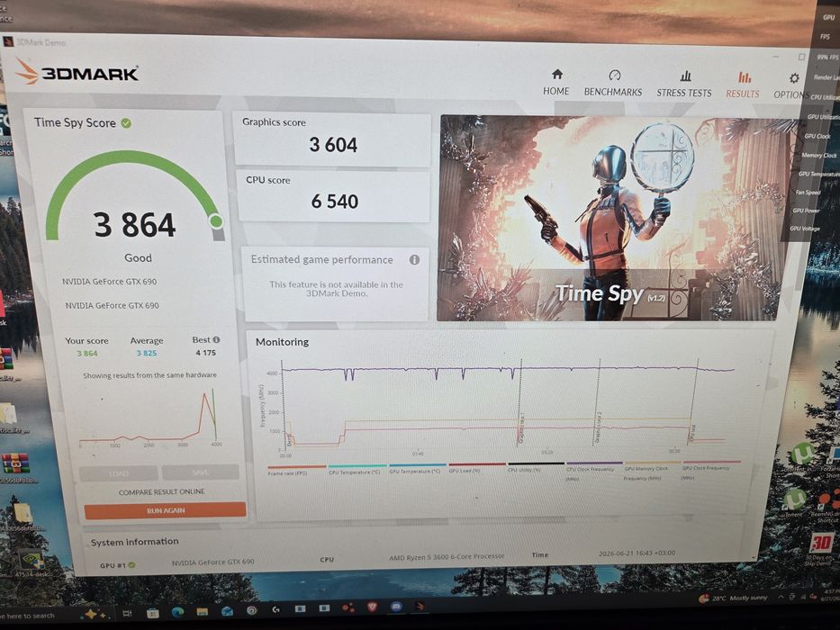Open the OPTIONS tab with gear icon
840x630 pixels.
pyautogui.click(x=790, y=86)
